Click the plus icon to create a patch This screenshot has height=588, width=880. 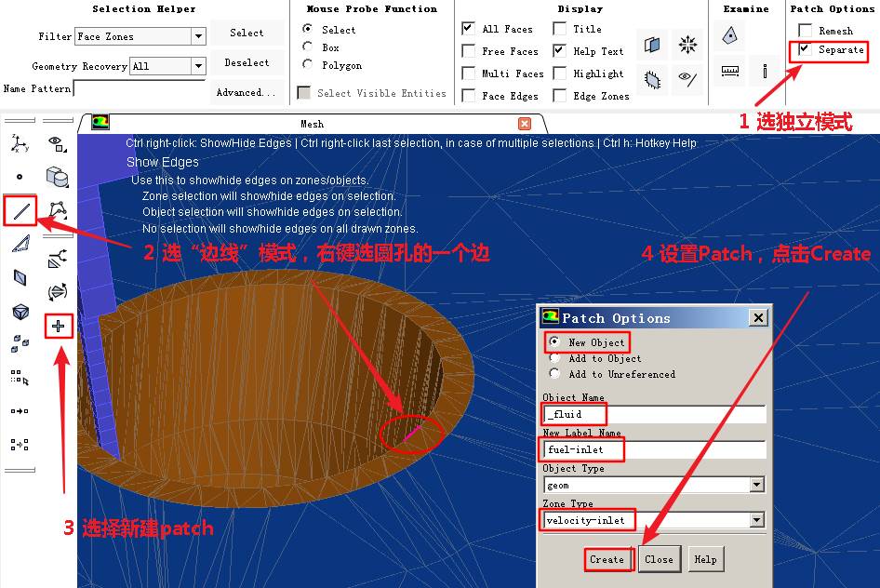[x=59, y=326]
